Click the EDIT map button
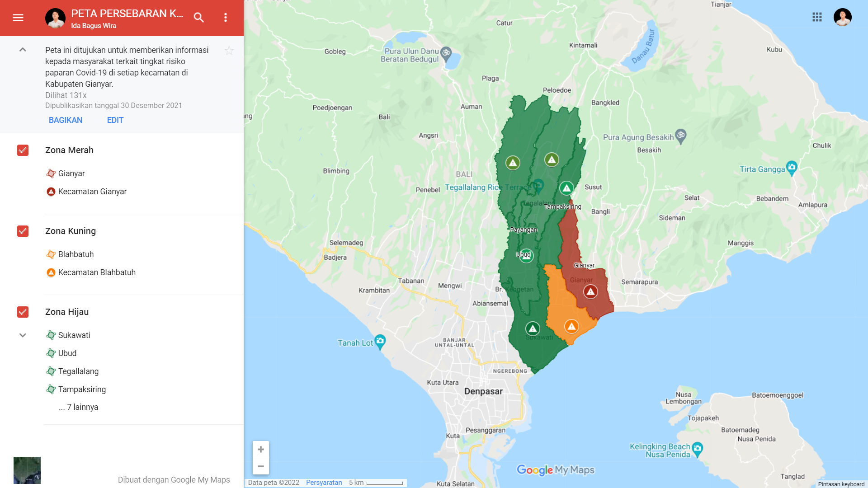Viewport: 868px width, 488px height. click(x=115, y=120)
